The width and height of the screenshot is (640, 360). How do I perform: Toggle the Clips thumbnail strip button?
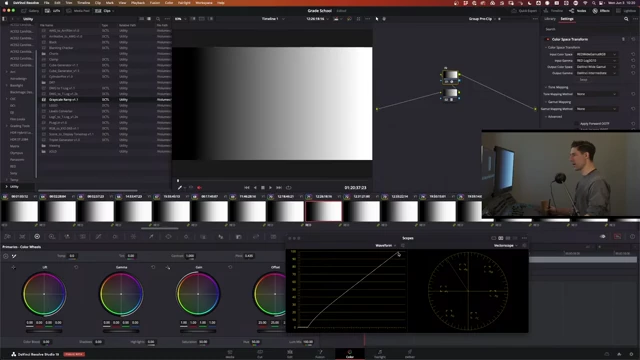pos(103,11)
